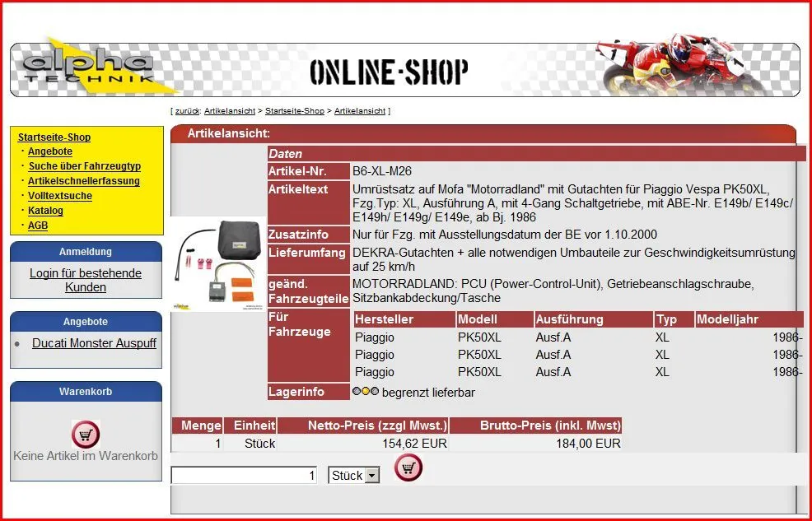This screenshot has width=812, height=521.
Task: Click the alpha Technik logo
Action: point(89,69)
